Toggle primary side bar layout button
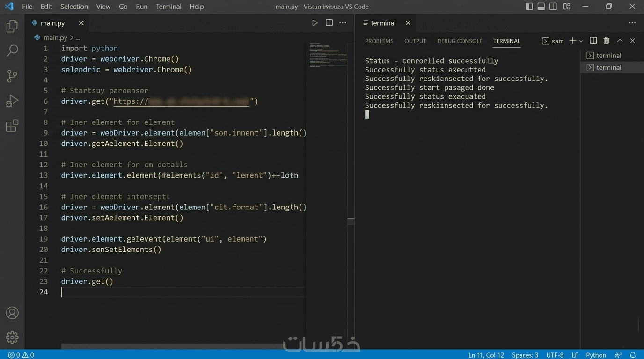The image size is (644, 359). coord(529,7)
